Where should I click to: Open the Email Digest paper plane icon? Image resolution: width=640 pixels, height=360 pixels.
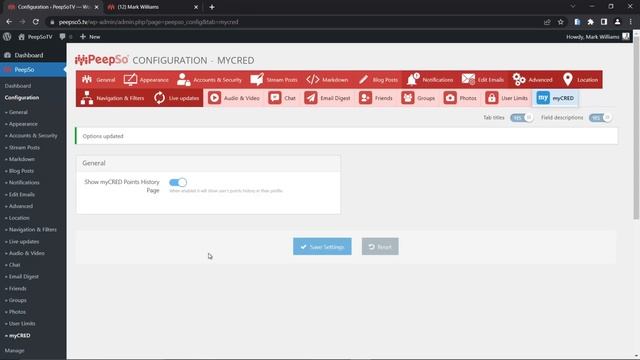pyautogui.click(x=311, y=98)
